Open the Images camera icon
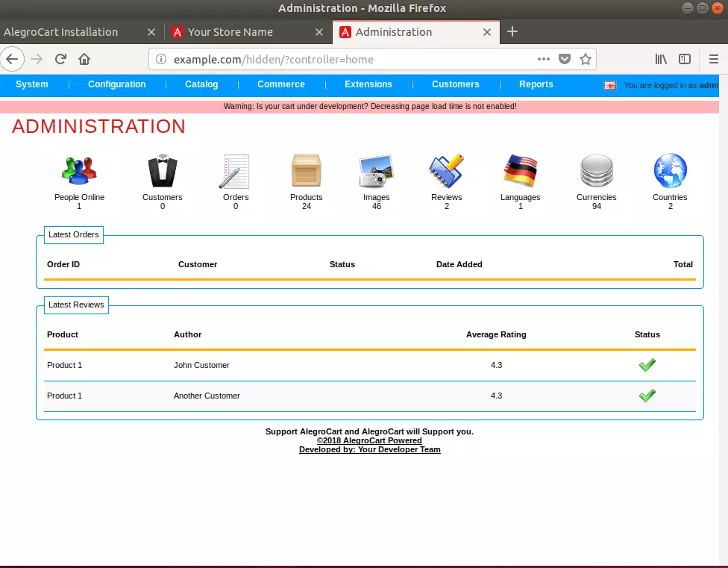This screenshot has width=728, height=568. tap(376, 171)
